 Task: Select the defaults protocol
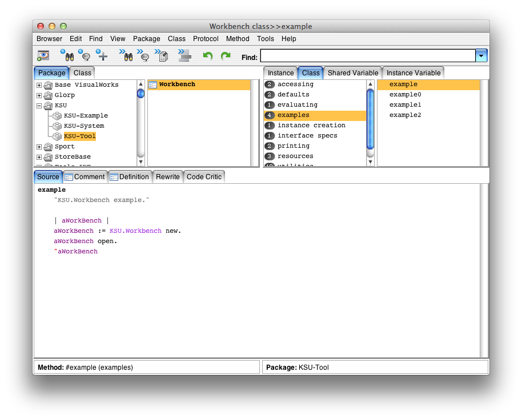[x=315, y=94]
